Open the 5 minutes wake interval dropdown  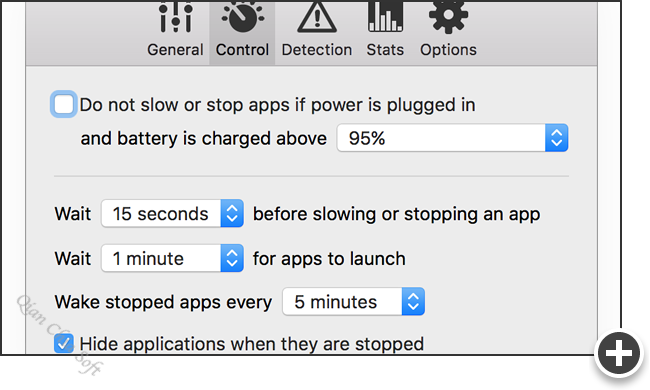coord(353,301)
